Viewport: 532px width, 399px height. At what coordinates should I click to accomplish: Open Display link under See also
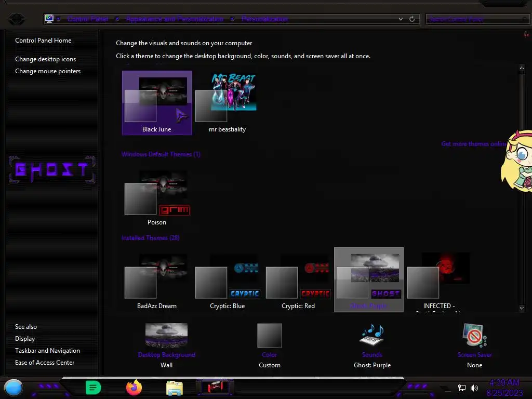[25, 339]
